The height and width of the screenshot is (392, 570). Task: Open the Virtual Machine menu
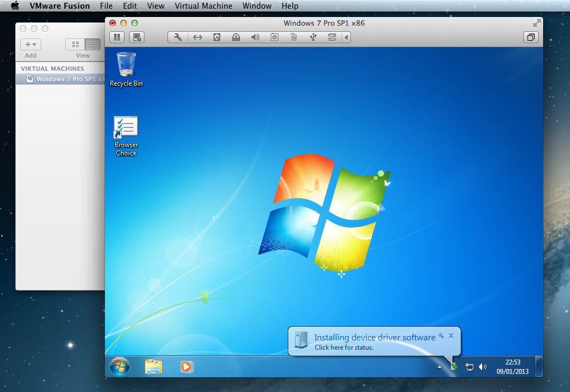[x=203, y=6]
